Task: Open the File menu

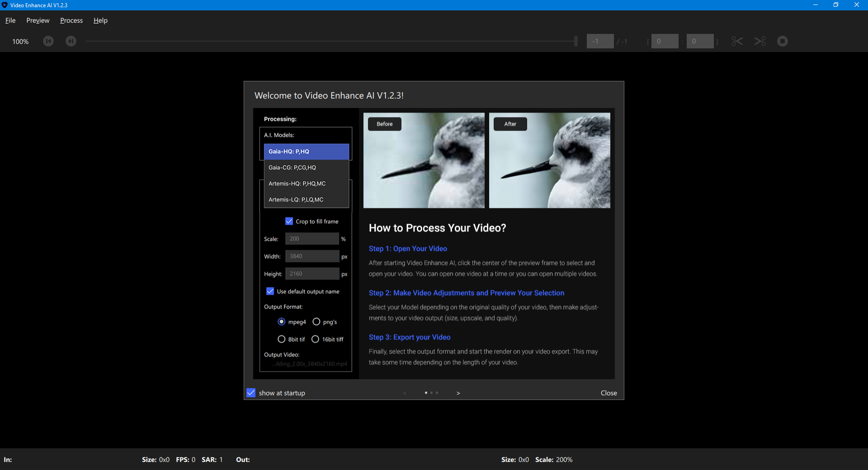Action: [x=10, y=20]
